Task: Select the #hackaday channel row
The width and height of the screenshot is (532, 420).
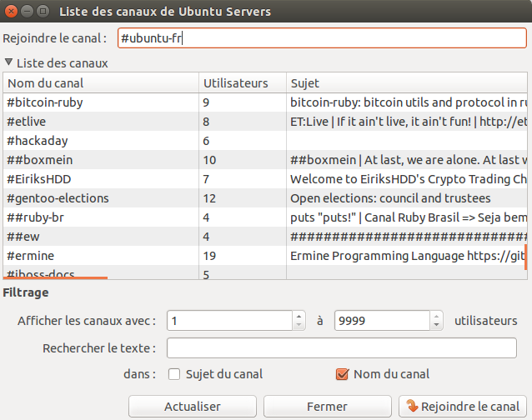Action: click(x=265, y=141)
